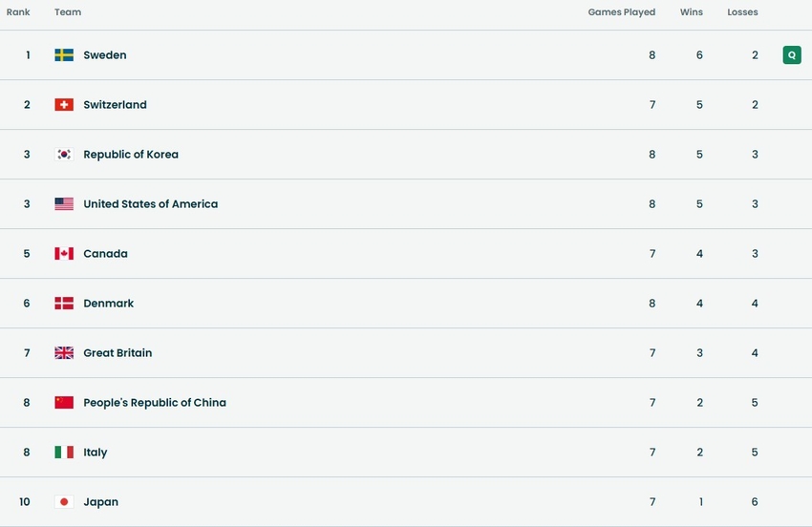The image size is (812, 527).
Task: Click the Republic of Korea flag
Action: pos(64,155)
